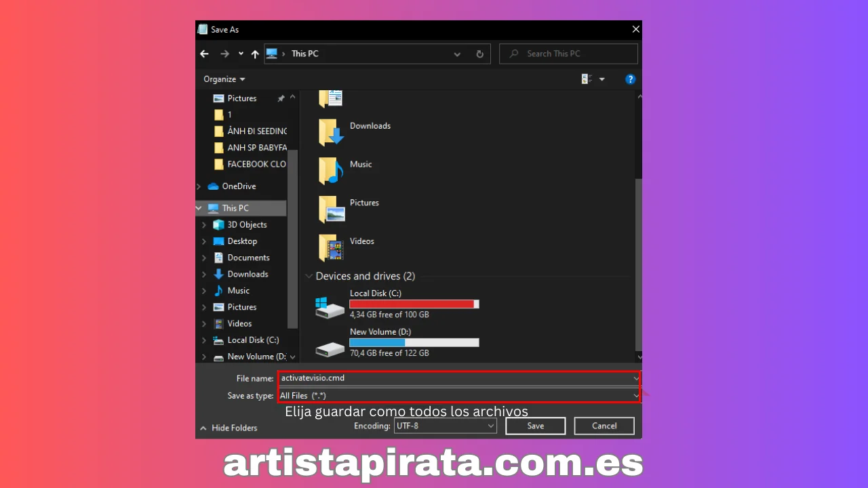The image size is (868, 488).
Task: Open the Downloads folder icon
Action: pos(331,132)
